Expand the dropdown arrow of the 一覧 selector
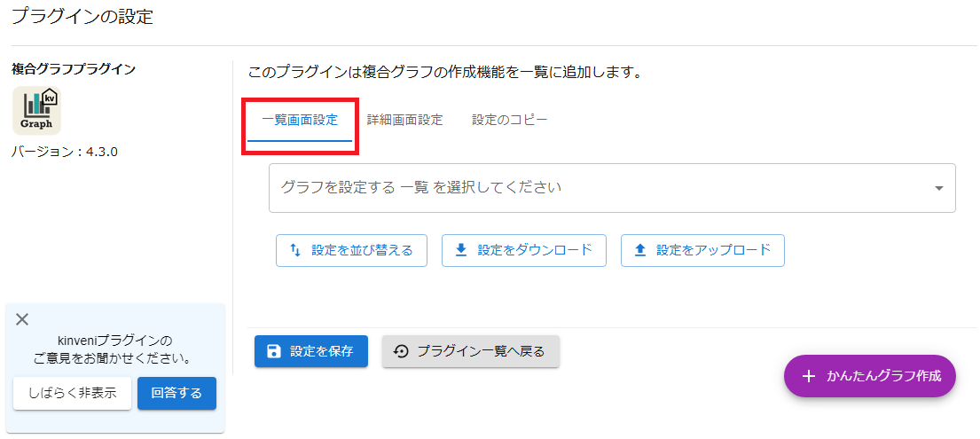 click(938, 188)
